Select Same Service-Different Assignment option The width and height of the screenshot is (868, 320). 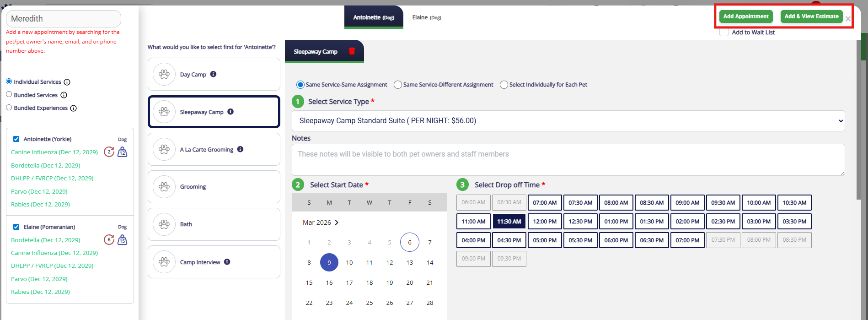pyautogui.click(x=398, y=85)
